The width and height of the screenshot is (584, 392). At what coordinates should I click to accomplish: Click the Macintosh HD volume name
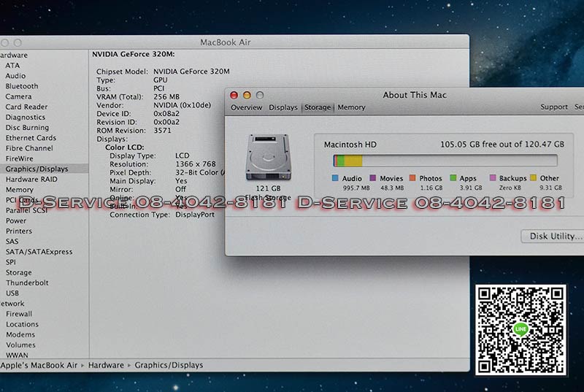click(x=350, y=145)
